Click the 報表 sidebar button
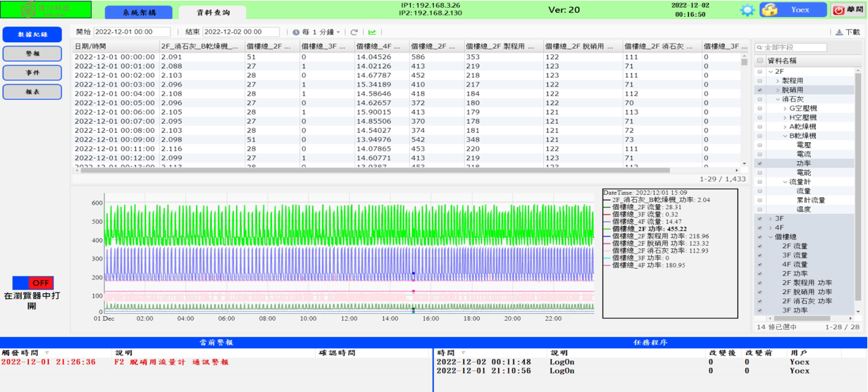This screenshot has height=392, width=868. tap(32, 92)
